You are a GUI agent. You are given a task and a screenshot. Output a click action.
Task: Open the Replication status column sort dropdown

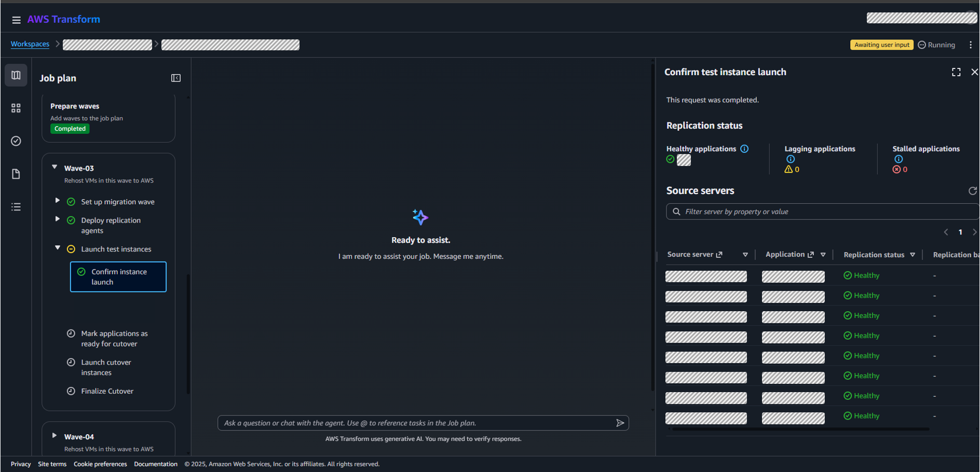(913, 255)
